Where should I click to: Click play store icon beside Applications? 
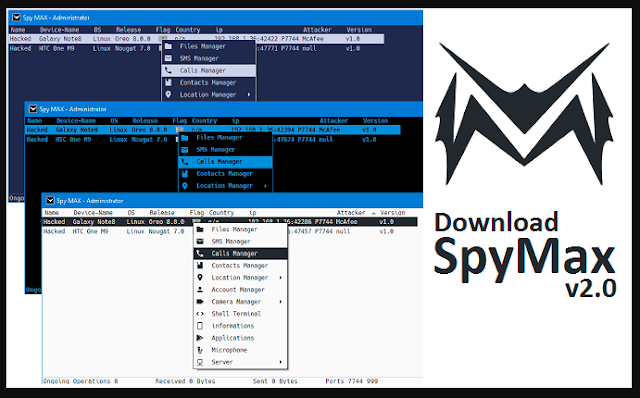coord(200,338)
